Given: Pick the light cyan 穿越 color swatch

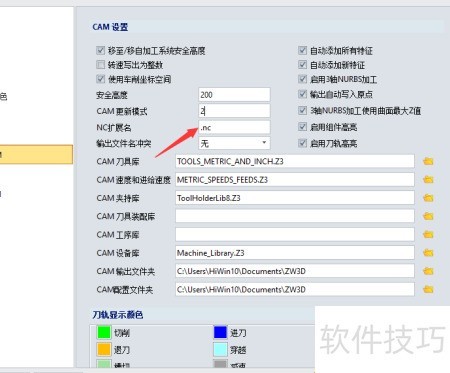Looking at the screenshot, I should pos(220,349).
